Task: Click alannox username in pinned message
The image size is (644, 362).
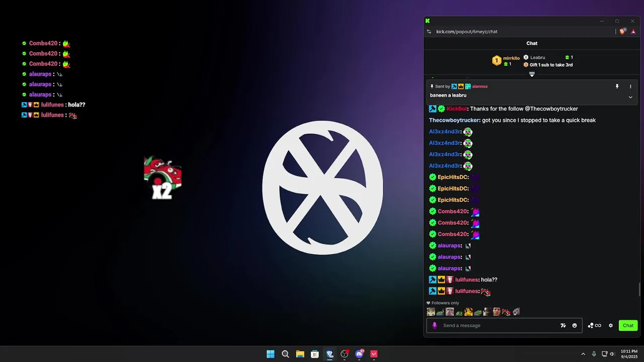Action: point(480,86)
